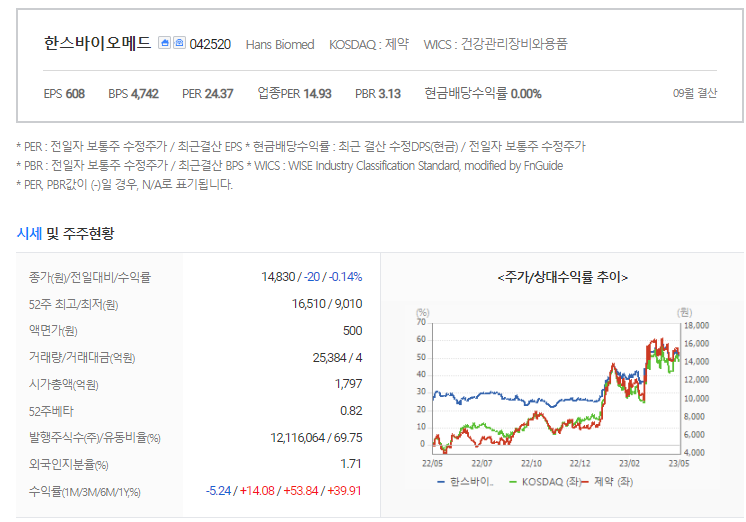Image resolution: width=746 pixels, height=522 pixels.
Task: Click the EPS 608 value
Action: pyautogui.click(x=64, y=94)
